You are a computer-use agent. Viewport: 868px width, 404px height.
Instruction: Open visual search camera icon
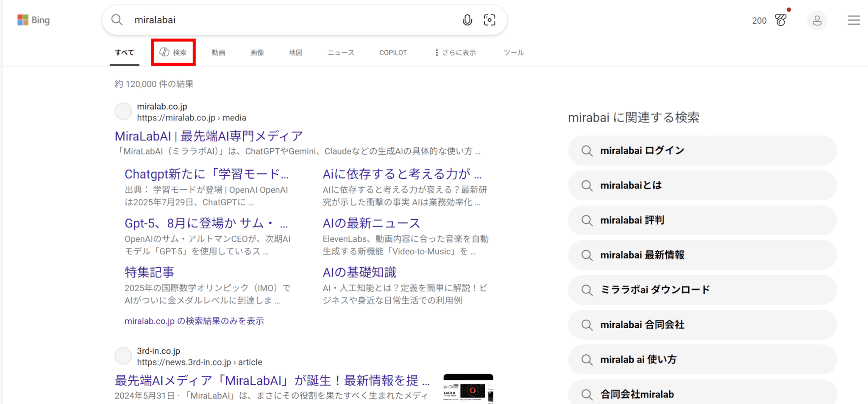click(x=490, y=20)
